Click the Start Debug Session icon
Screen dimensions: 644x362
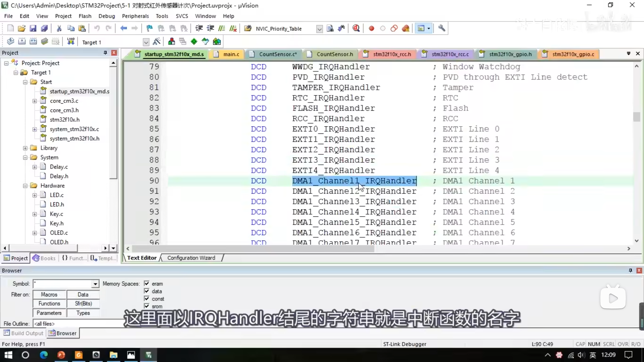pyautogui.click(x=356, y=28)
